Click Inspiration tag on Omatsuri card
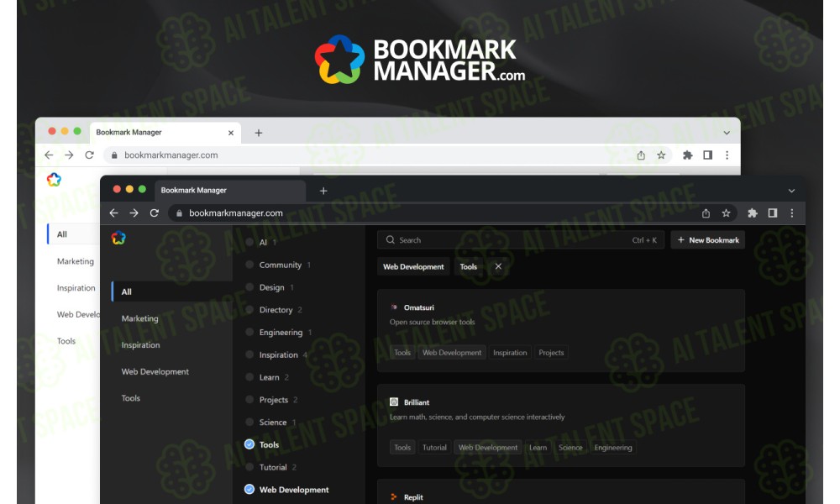840x504 pixels. coord(510,353)
